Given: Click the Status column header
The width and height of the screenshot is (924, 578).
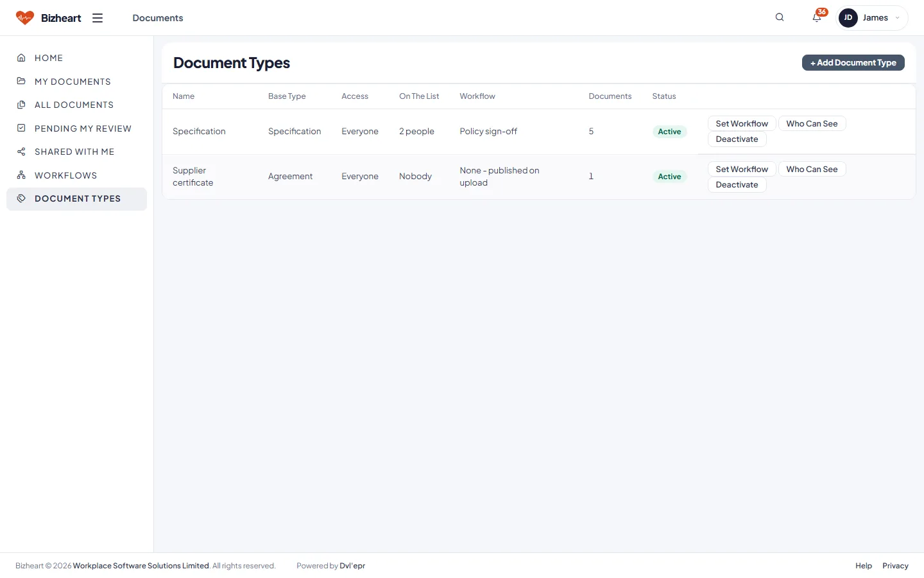Looking at the screenshot, I should [664, 96].
